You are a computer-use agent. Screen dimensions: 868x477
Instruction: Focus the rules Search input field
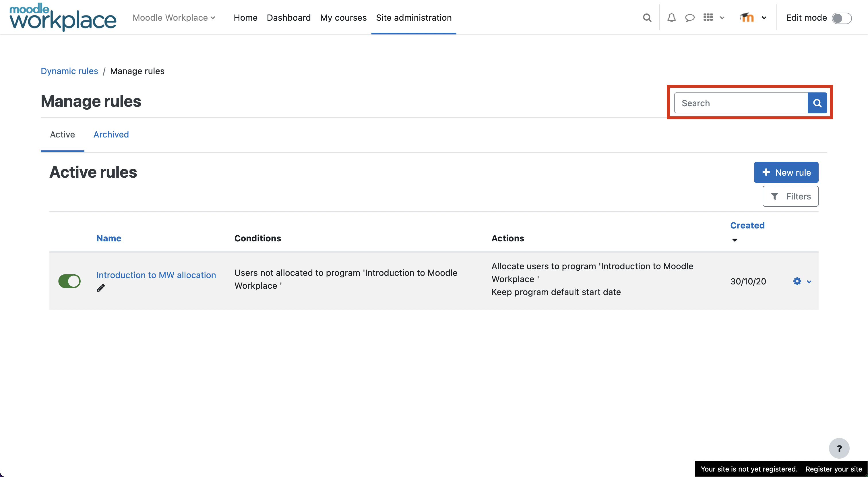coord(741,103)
